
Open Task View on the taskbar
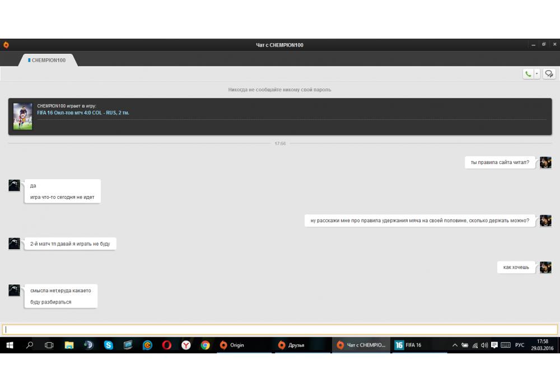pos(49,345)
